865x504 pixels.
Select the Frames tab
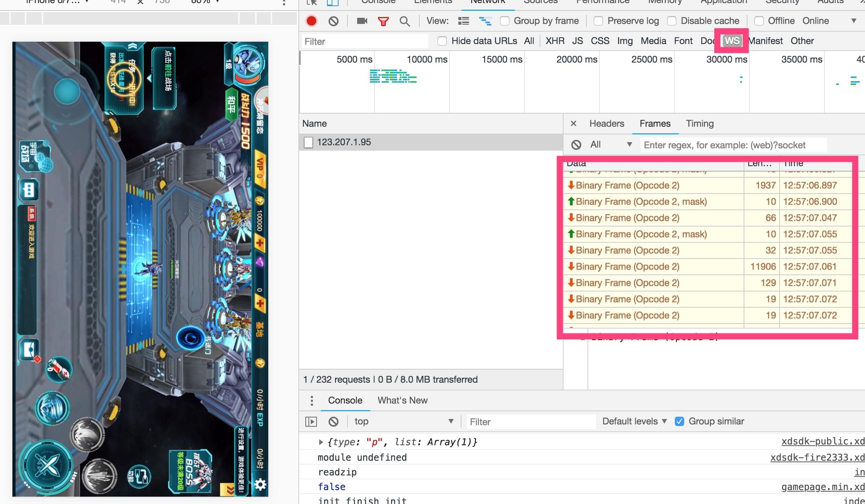[x=655, y=124]
